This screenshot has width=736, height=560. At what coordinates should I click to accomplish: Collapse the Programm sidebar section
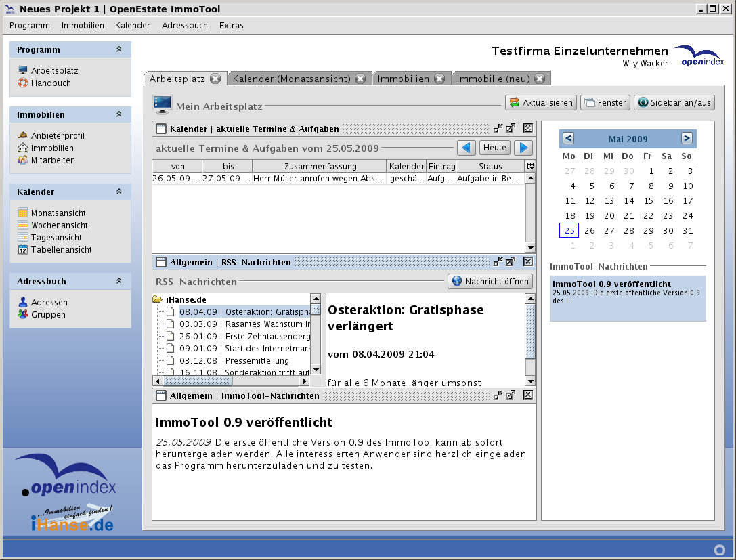click(119, 50)
